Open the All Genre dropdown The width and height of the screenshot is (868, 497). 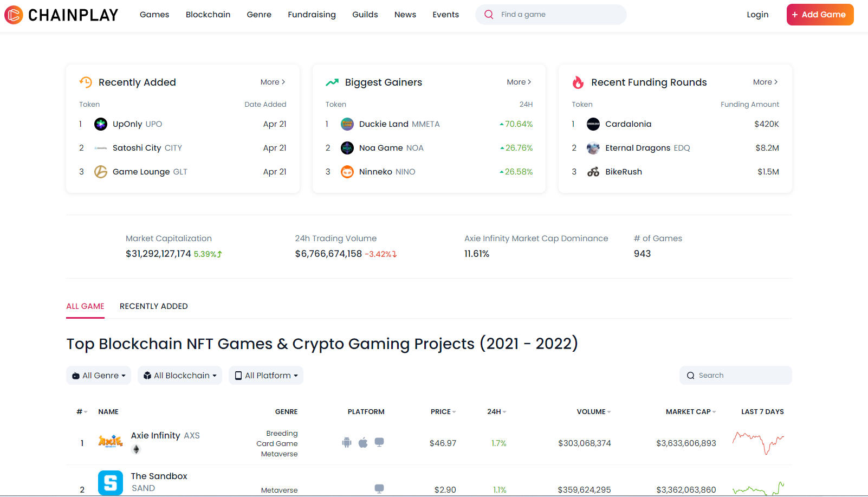(99, 376)
